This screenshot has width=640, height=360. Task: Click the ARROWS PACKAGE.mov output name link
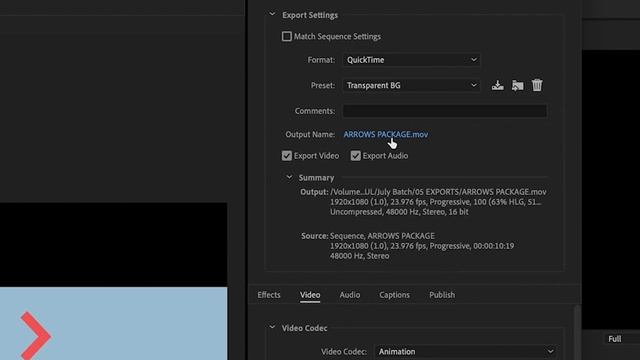pyautogui.click(x=386, y=134)
